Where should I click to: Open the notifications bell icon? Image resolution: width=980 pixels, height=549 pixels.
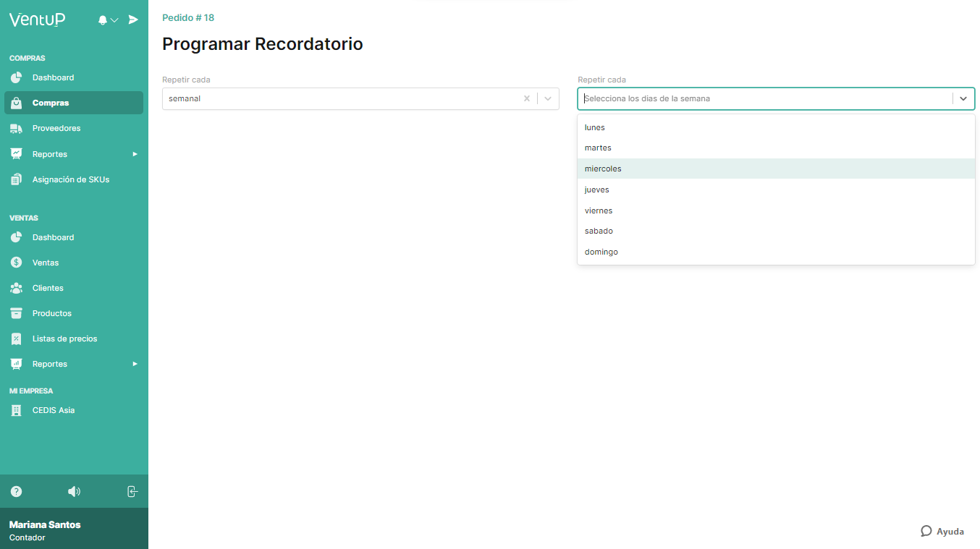[103, 20]
